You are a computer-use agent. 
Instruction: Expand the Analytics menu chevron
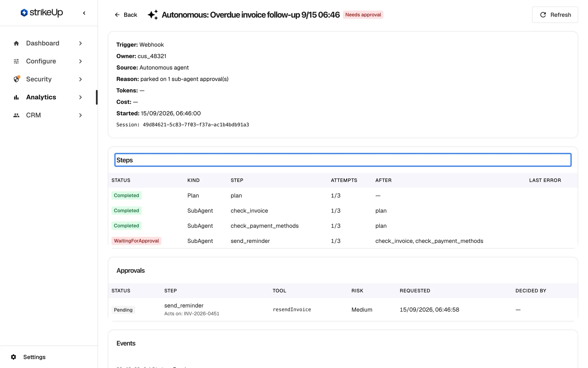pos(80,97)
